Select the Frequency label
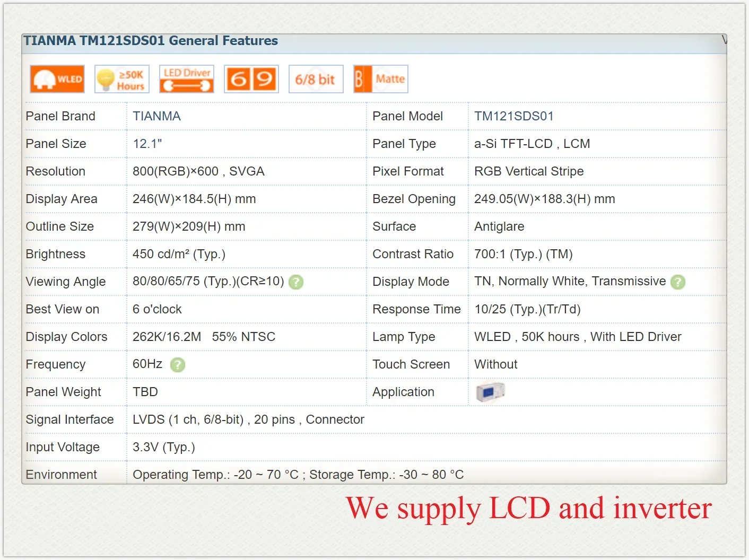The width and height of the screenshot is (749, 560). click(55, 364)
